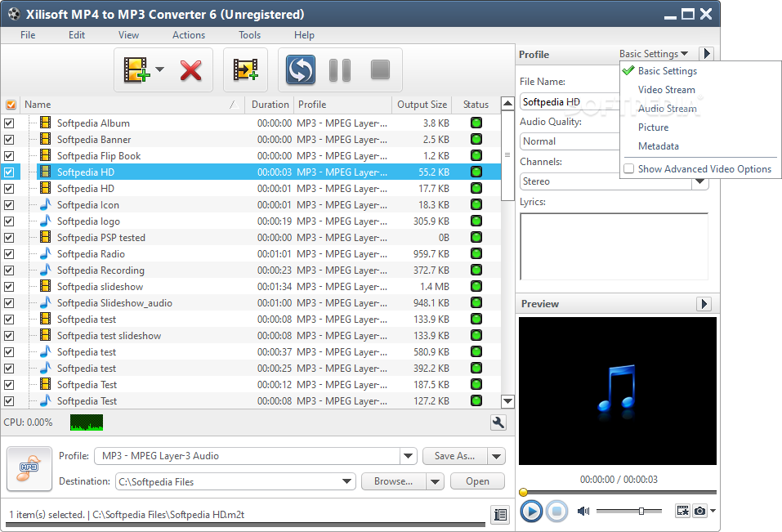Uncheck the Softpedia Album checkbox
This screenshot has width=782, height=532.
pyautogui.click(x=9, y=123)
